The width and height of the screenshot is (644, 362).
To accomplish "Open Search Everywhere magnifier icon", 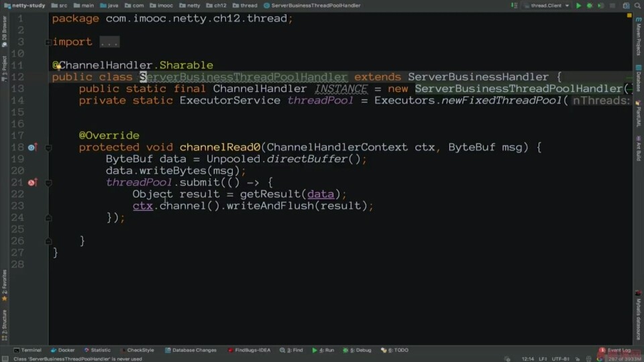I will (x=637, y=6).
